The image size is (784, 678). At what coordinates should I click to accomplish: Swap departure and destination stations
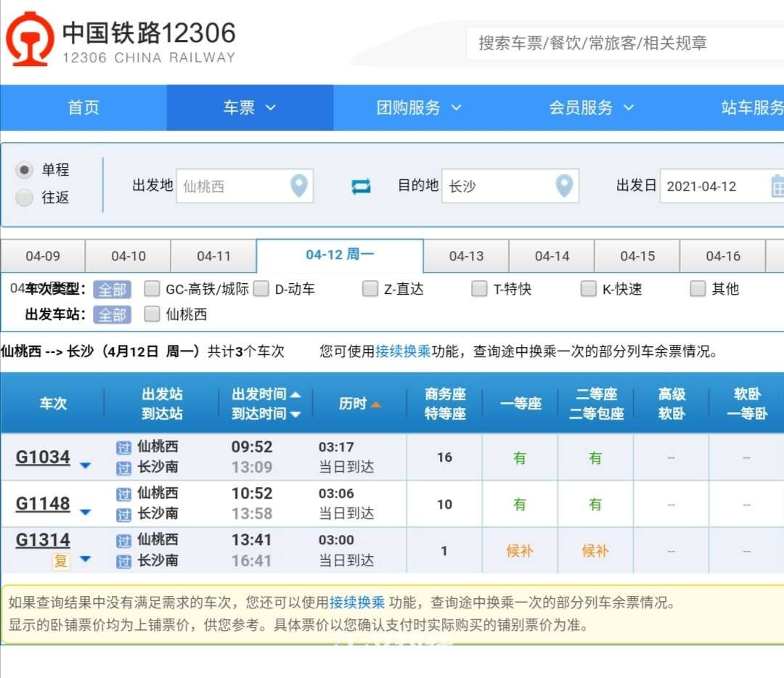pos(361,186)
